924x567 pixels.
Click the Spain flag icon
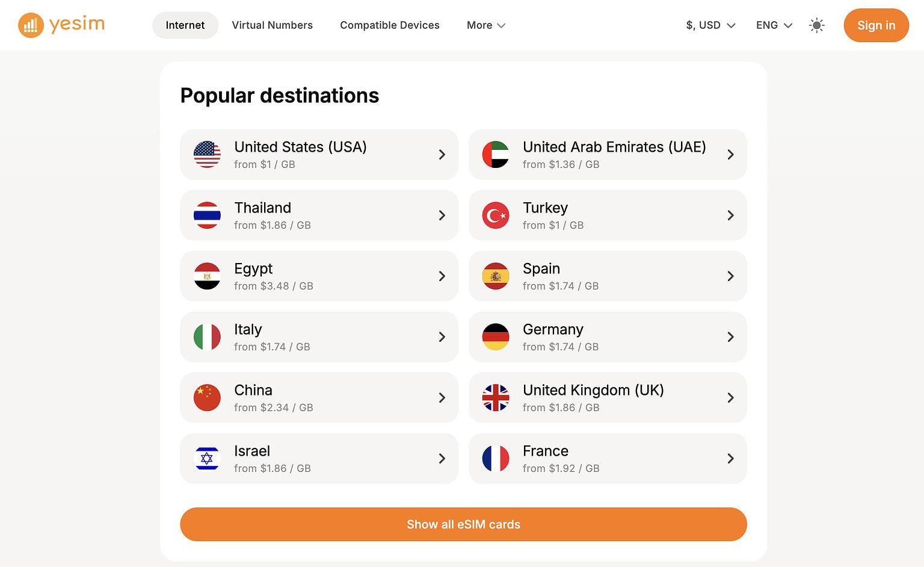pos(495,276)
